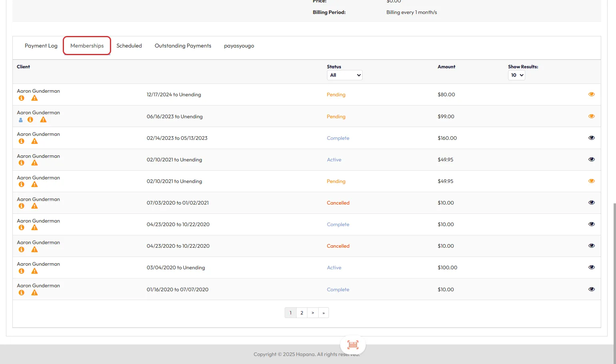Screen dimensions: 616x364
Task: Click the barcode scanner icon at page bottom
Action: pyautogui.click(x=353, y=344)
